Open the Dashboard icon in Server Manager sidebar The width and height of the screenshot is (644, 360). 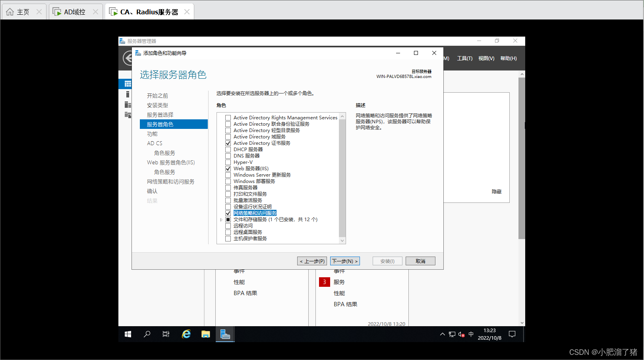coord(128,84)
